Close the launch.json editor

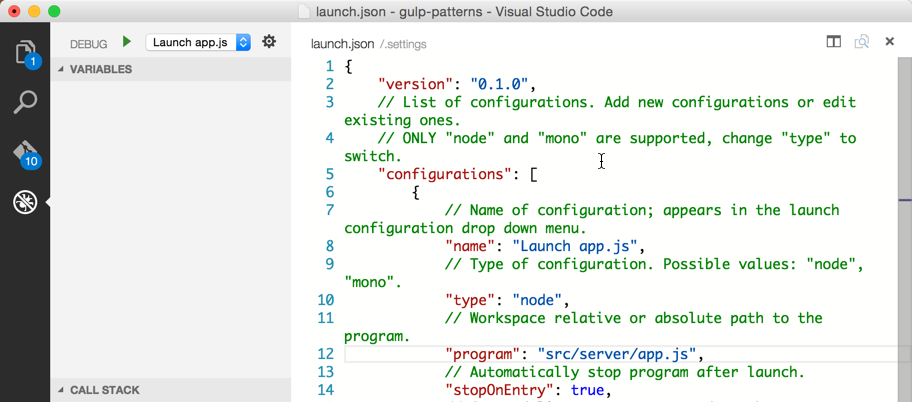(x=889, y=41)
